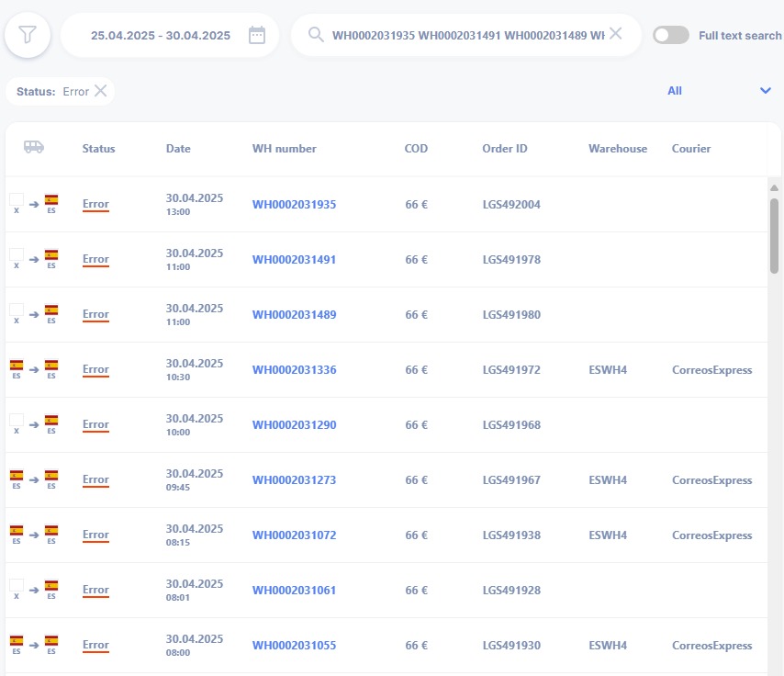
Task: Click Error status of WH0002031072 row
Action: [95, 535]
